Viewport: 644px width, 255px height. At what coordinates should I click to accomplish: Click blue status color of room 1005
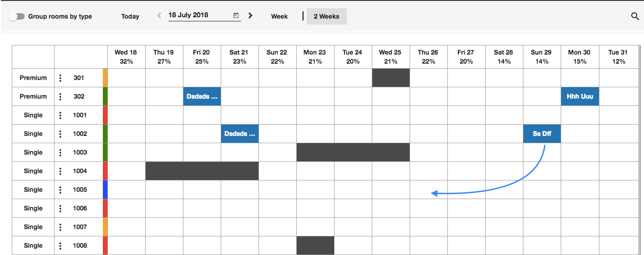(x=105, y=190)
